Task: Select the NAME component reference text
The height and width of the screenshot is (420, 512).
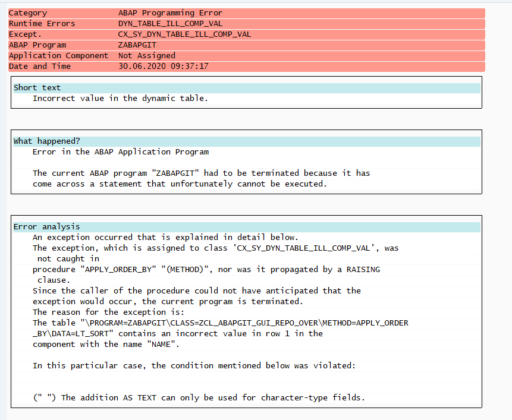Action: pyautogui.click(x=165, y=344)
